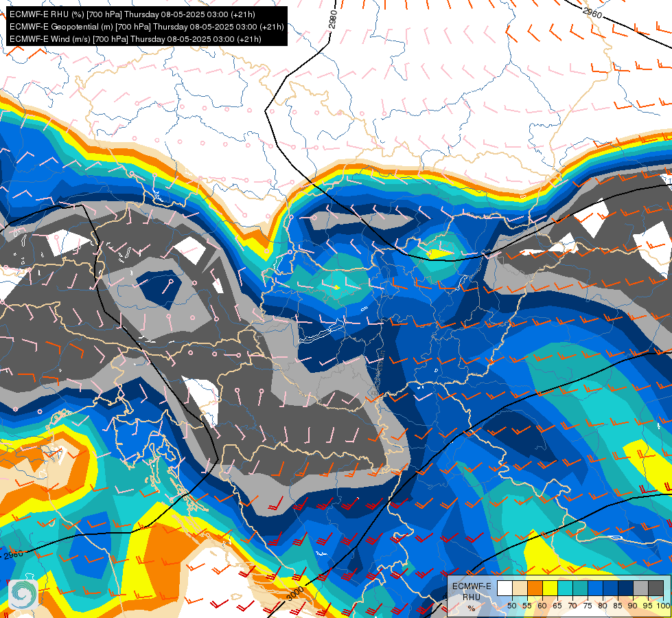Click the teal 70–75% legend swatch

pyautogui.click(x=581, y=588)
